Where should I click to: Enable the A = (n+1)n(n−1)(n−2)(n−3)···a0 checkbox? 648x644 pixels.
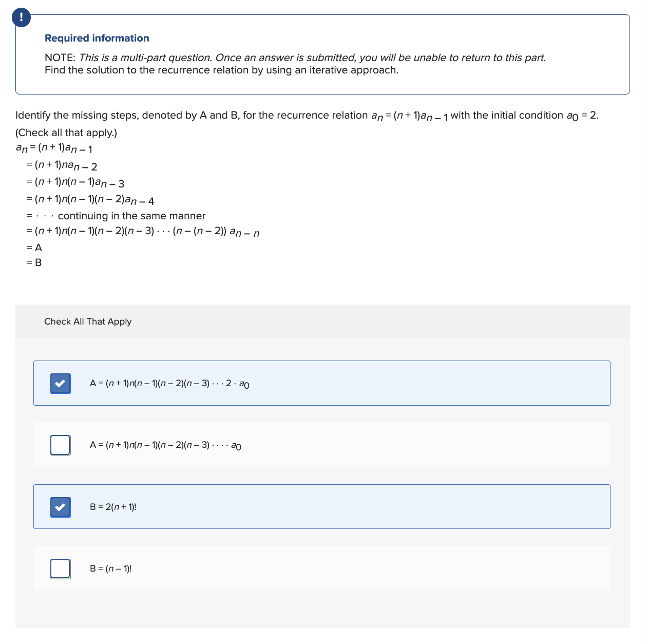(60, 445)
